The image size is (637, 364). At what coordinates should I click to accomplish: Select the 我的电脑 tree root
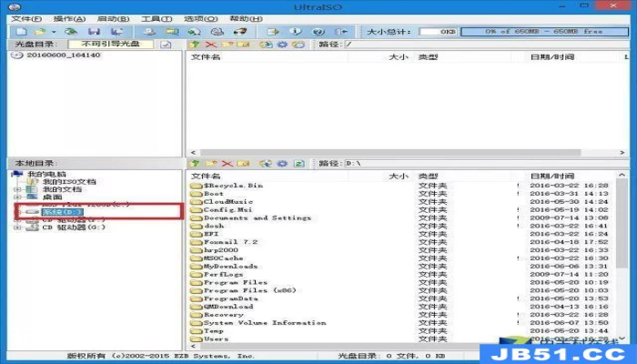46,175
